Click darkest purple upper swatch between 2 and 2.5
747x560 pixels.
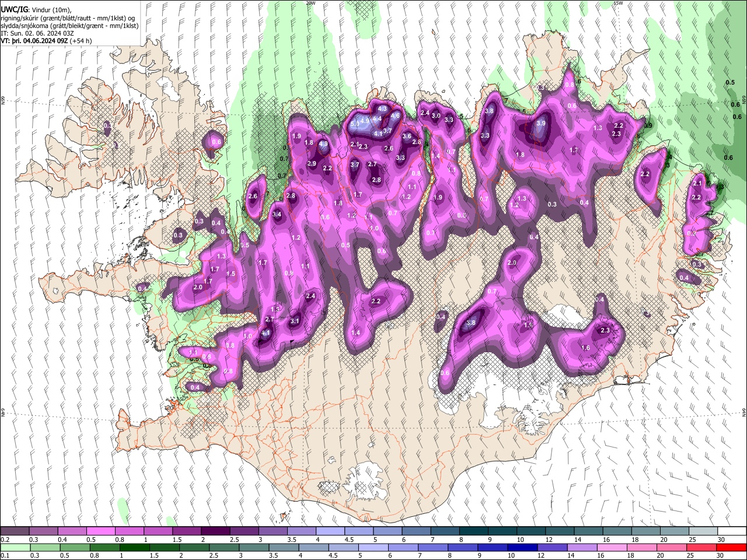click(215, 531)
